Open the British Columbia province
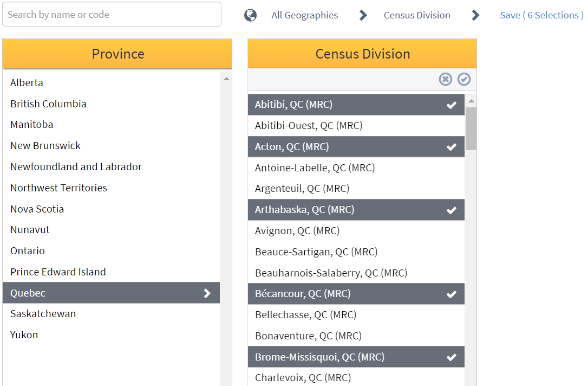Image resolution: width=588 pixels, height=386 pixels. (111, 104)
